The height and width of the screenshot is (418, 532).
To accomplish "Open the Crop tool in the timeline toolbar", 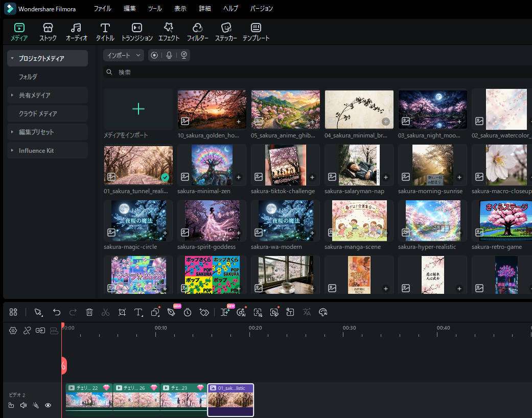I will [x=123, y=312].
